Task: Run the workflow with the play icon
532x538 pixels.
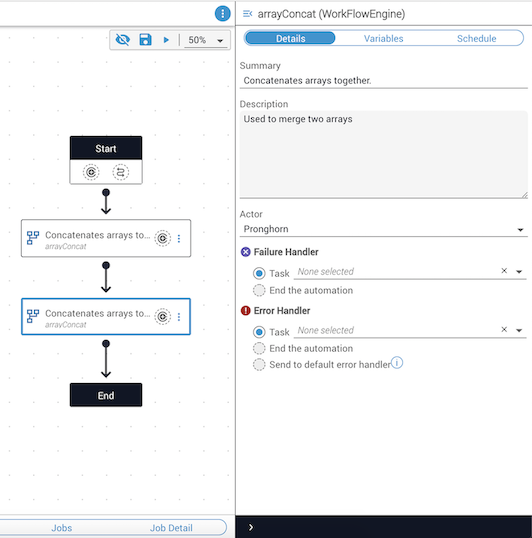Action: coord(166,40)
